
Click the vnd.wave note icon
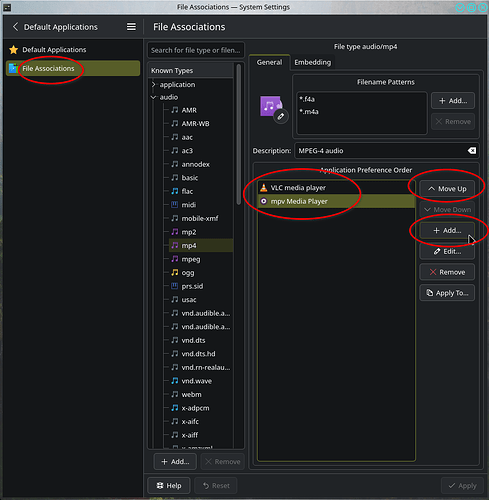tap(175, 381)
